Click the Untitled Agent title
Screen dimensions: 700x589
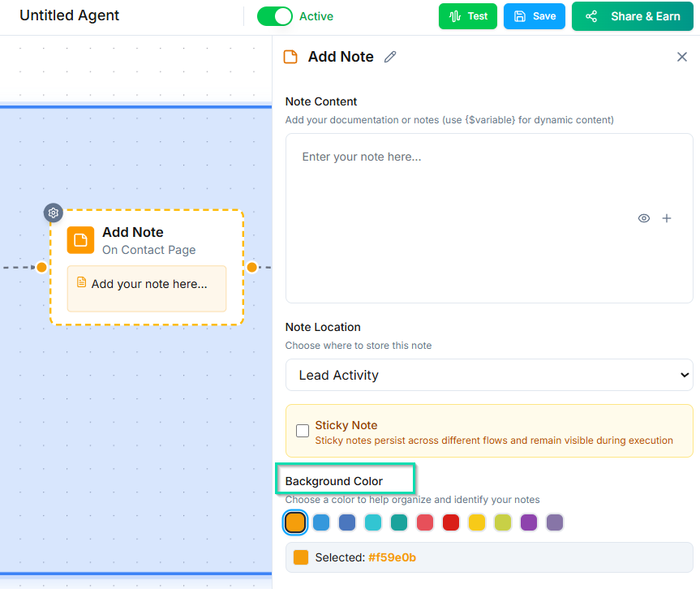(x=70, y=15)
